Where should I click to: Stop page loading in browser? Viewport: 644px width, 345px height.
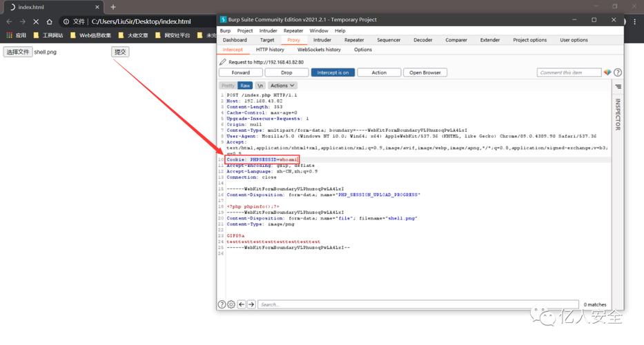[x=36, y=21]
